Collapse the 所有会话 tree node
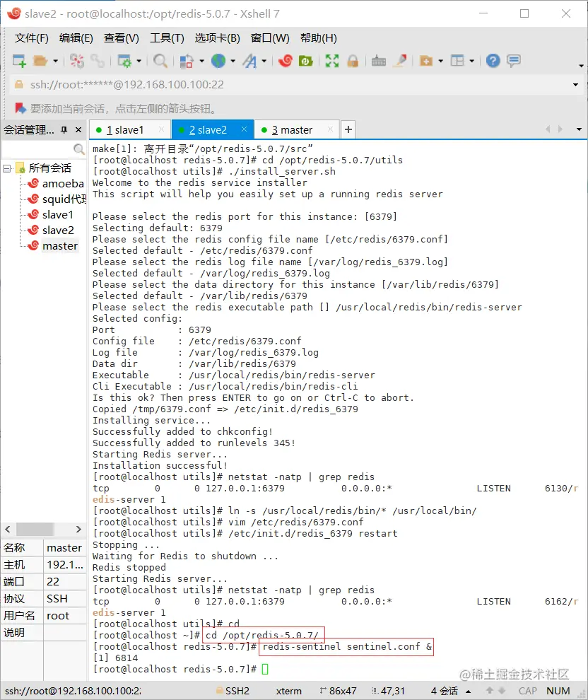 (6, 168)
